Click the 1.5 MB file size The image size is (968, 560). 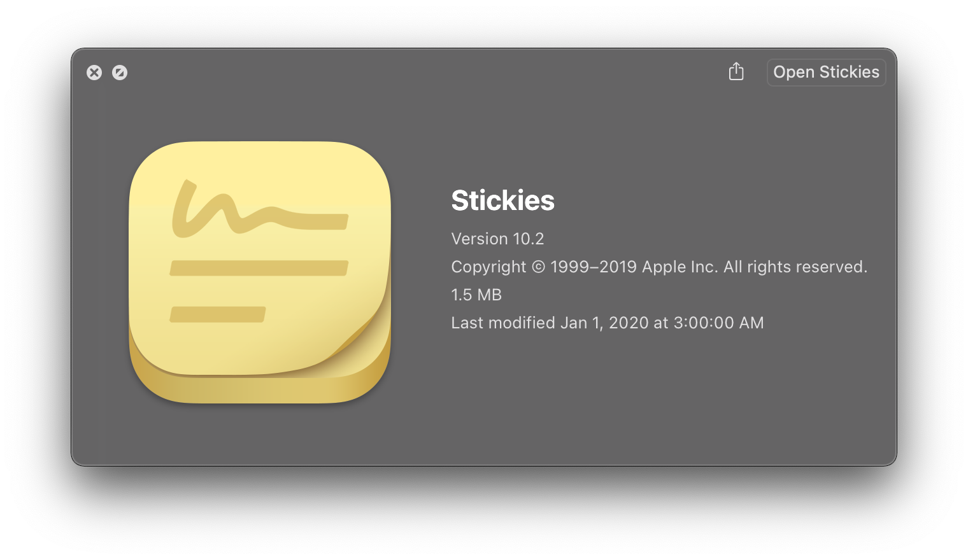click(476, 295)
